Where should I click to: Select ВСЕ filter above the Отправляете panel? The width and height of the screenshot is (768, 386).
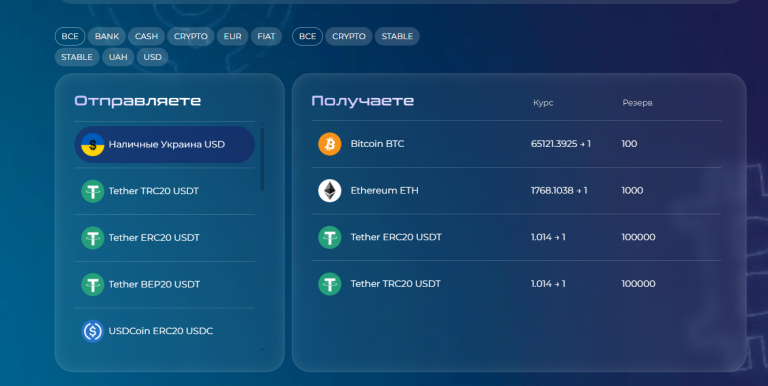coord(70,36)
